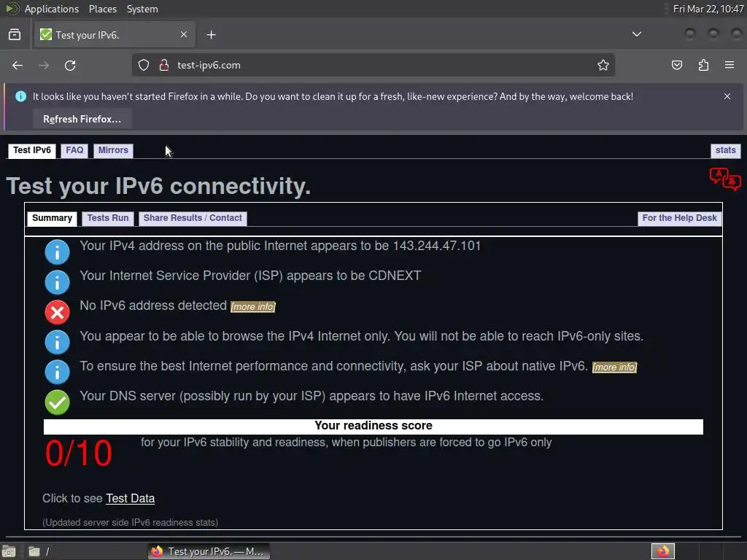Expand the list all tabs chevron

pos(636,34)
